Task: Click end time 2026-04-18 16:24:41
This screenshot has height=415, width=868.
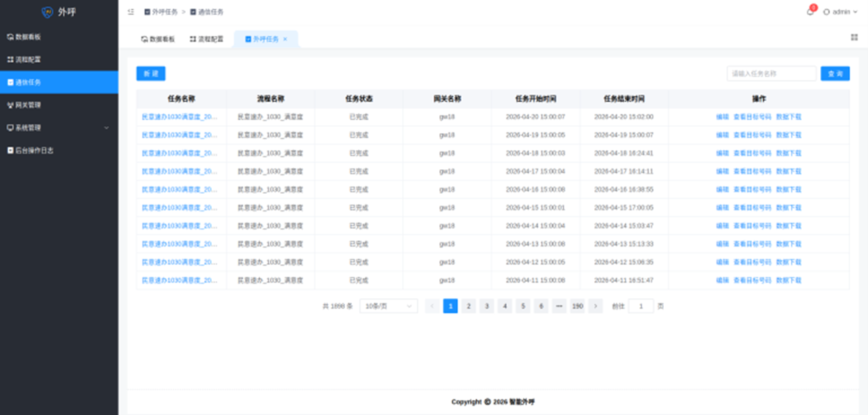Action: 624,153
